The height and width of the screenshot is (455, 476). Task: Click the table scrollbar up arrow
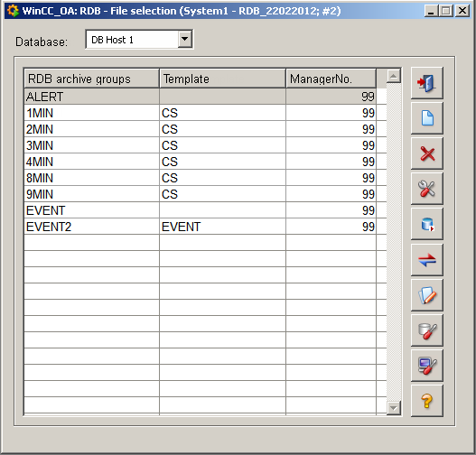click(394, 76)
